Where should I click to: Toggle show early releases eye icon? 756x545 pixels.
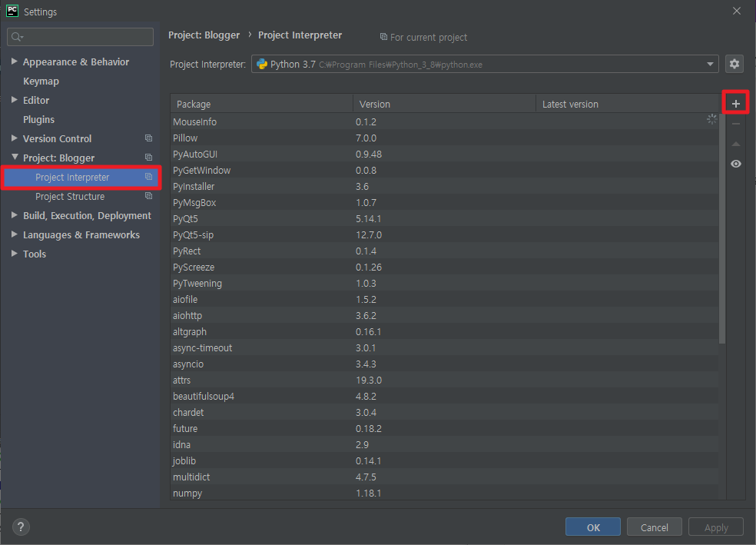(x=736, y=164)
